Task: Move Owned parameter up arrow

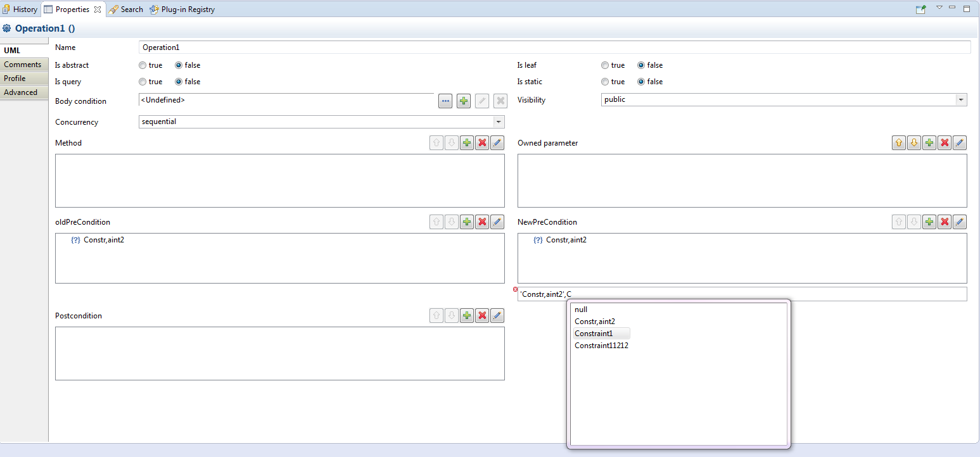Action: click(899, 143)
